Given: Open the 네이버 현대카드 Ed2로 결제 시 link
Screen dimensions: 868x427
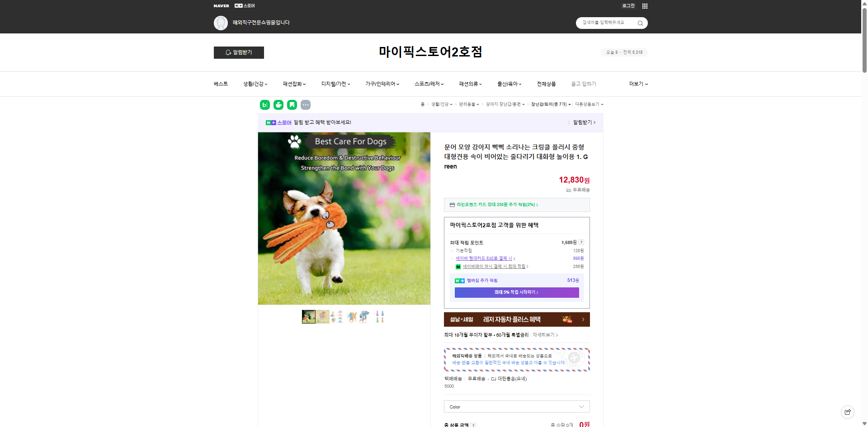Looking at the screenshot, I should point(484,258).
